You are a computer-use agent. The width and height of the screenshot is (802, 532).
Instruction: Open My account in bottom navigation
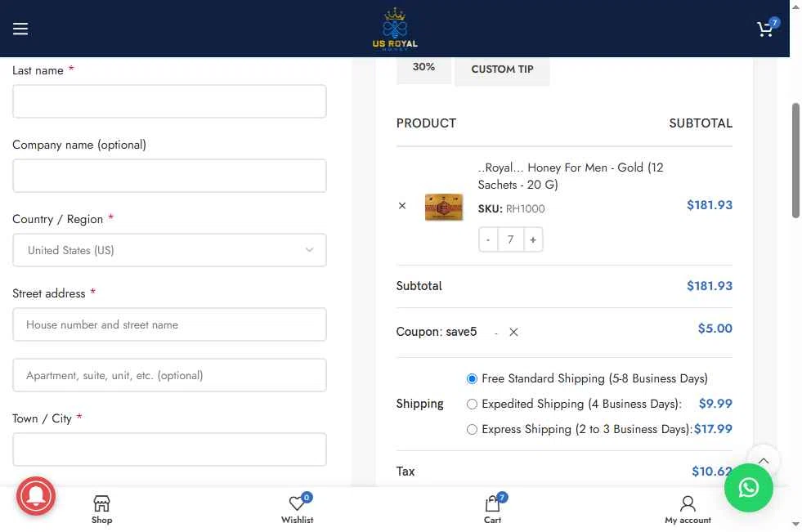click(688, 509)
